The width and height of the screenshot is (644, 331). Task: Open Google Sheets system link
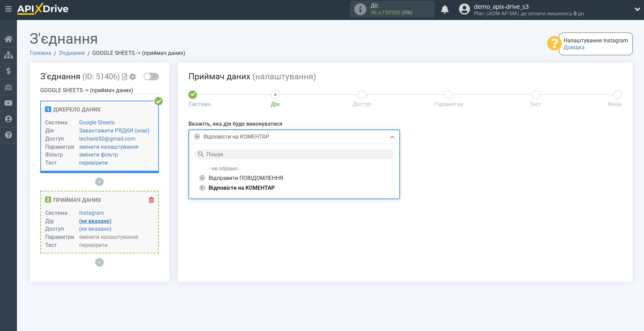(x=97, y=122)
